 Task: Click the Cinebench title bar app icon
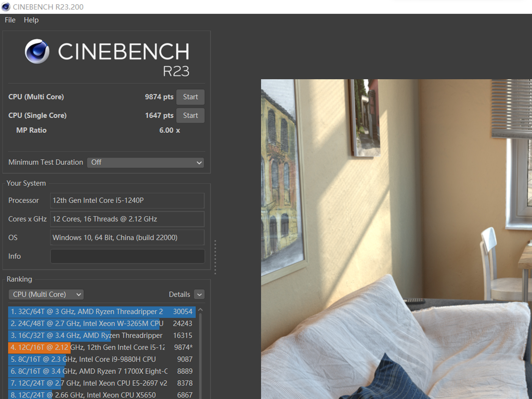coord(6,7)
